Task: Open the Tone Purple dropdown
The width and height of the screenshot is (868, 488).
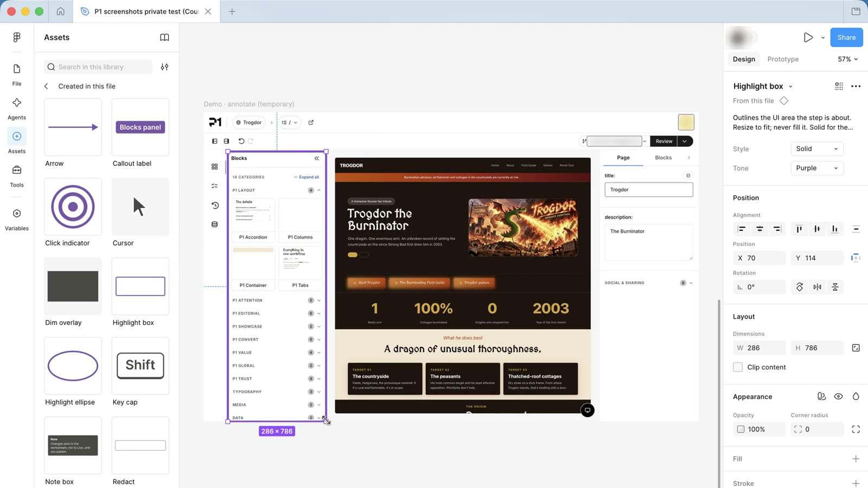Action: (816, 168)
